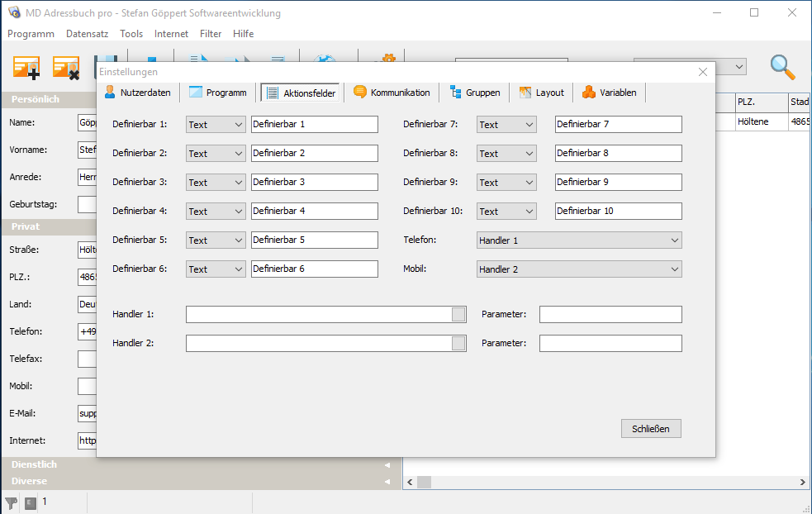Click the browse button for Handler 2
The width and height of the screenshot is (812, 514).
coord(458,343)
